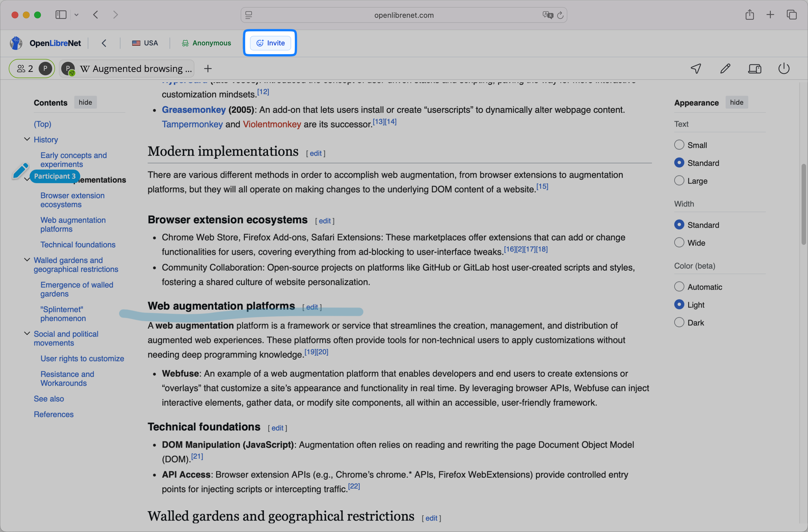
Task: Open the sidebar options dropdown arrow
Action: (76, 15)
